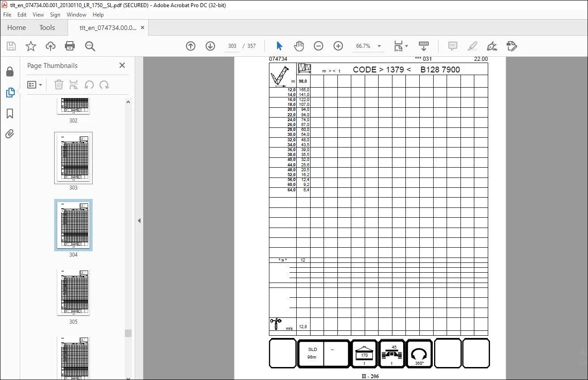Image resolution: width=588 pixels, height=380 pixels.
Task: Click the thumbnails panel scrollbar handle
Action: 128,333
